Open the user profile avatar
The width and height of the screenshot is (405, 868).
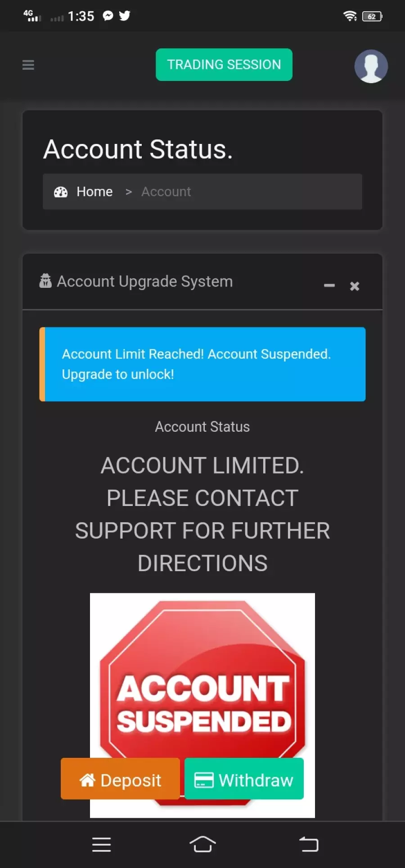371,66
